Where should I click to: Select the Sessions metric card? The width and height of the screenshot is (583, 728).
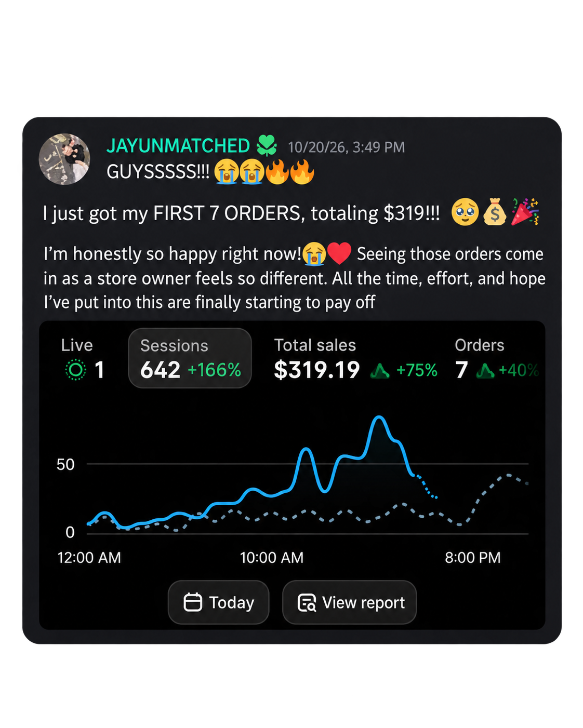coord(190,358)
